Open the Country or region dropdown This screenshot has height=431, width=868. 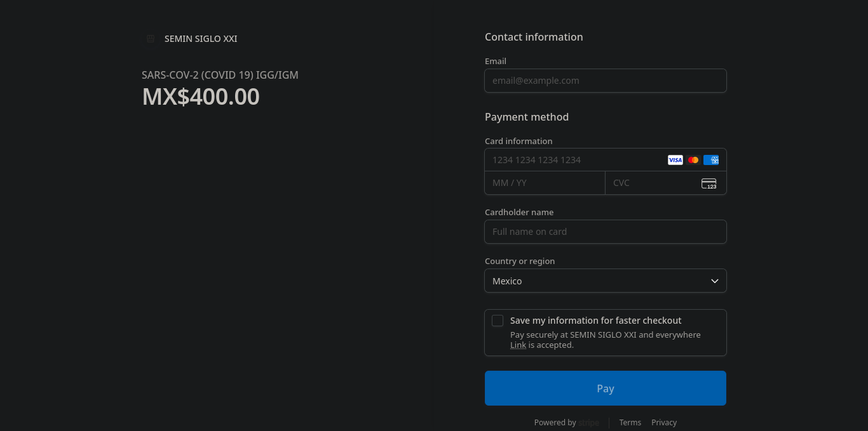point(605,281)
